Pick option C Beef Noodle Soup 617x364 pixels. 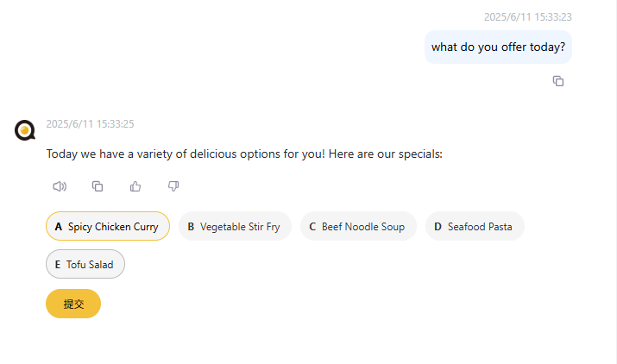pyautogui.click(x=358, y=226)
